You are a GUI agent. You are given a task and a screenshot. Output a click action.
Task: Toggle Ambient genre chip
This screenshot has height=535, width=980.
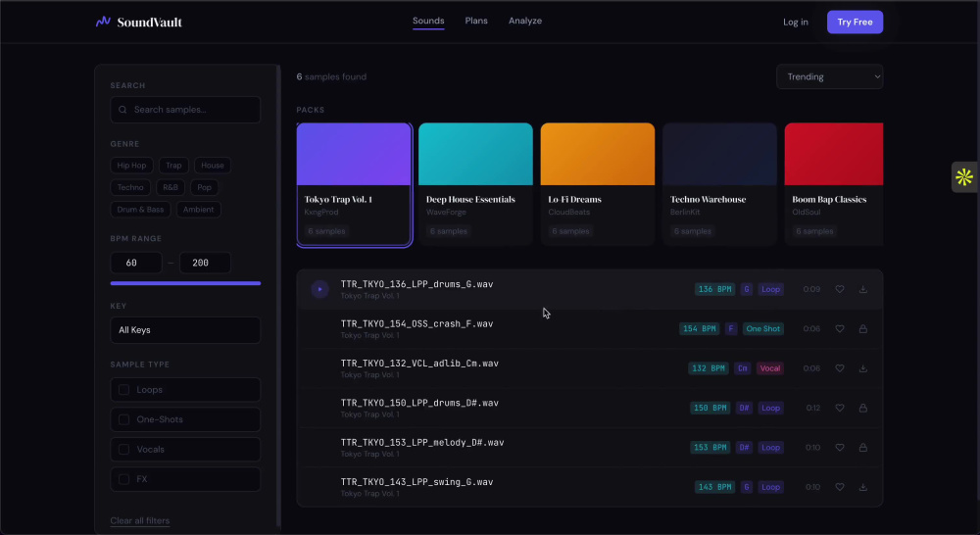click(x=199, y=210)
